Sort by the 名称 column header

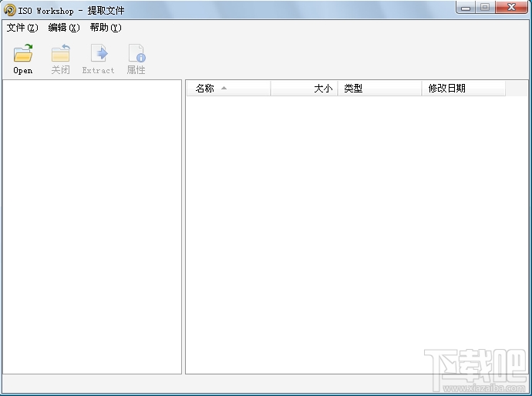coord(228,89)
